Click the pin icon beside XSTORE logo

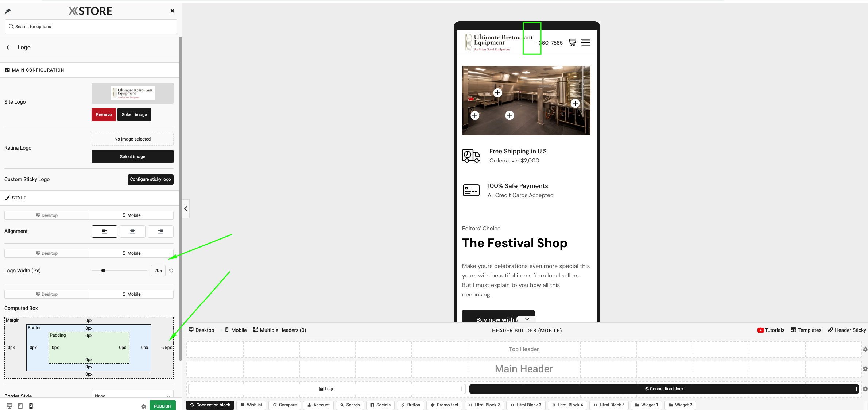(8, 11)
